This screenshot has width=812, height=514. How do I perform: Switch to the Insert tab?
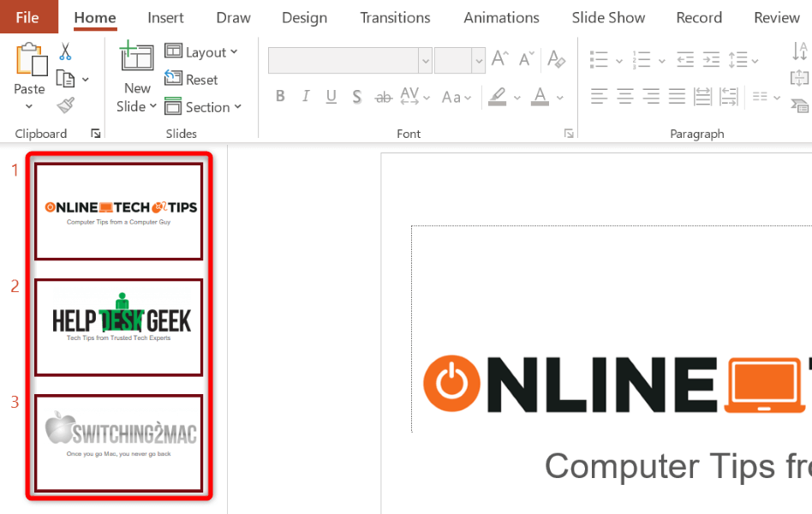click(165, 18)
